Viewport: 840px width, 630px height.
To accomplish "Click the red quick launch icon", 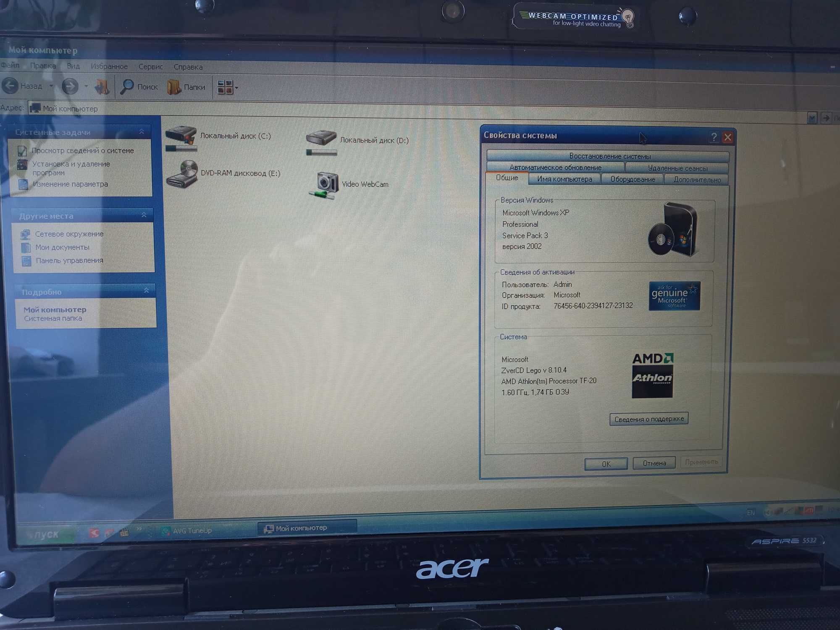I will coord(94,533).
